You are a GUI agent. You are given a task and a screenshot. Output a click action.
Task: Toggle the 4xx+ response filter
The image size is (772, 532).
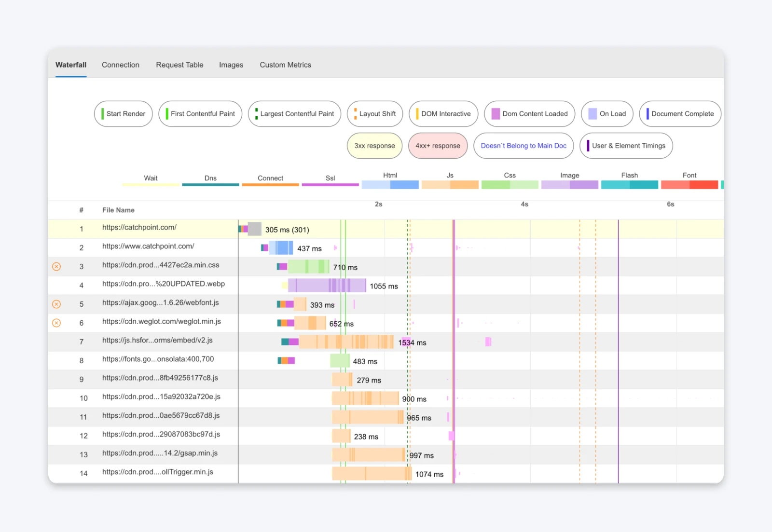[438, 146]
